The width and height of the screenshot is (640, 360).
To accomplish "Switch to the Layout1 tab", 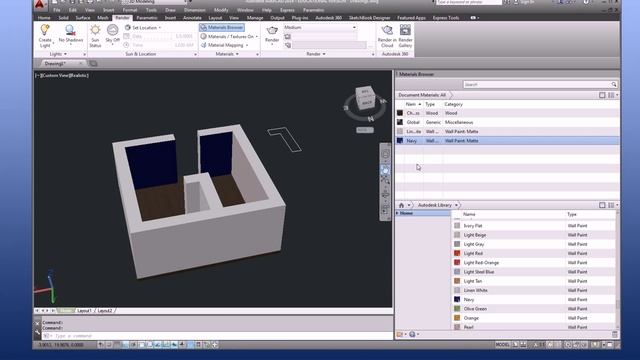I will pyautogui.click(x=84, y=311).
